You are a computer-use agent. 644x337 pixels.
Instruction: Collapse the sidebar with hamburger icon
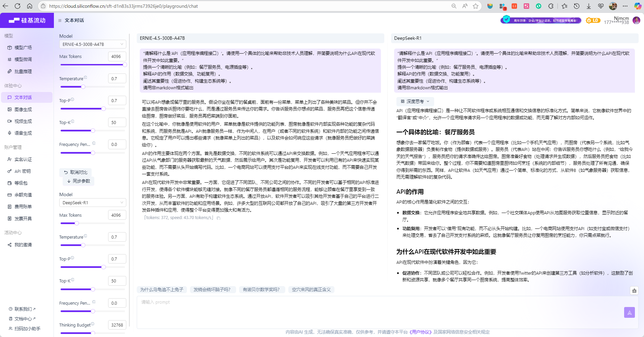60,21
